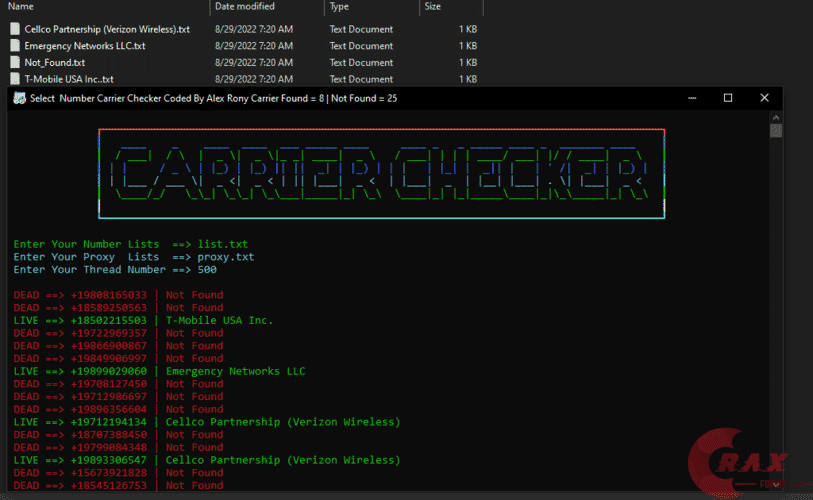Click the LIVE line +18502215503 T-Mobile USA Inc.
This screenshot has width=813, height=500.
143,320
